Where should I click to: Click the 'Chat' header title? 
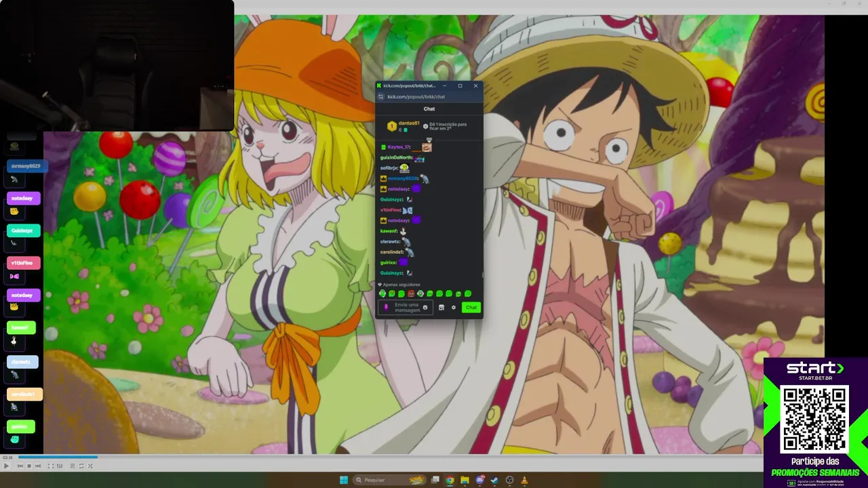[429, 109]
